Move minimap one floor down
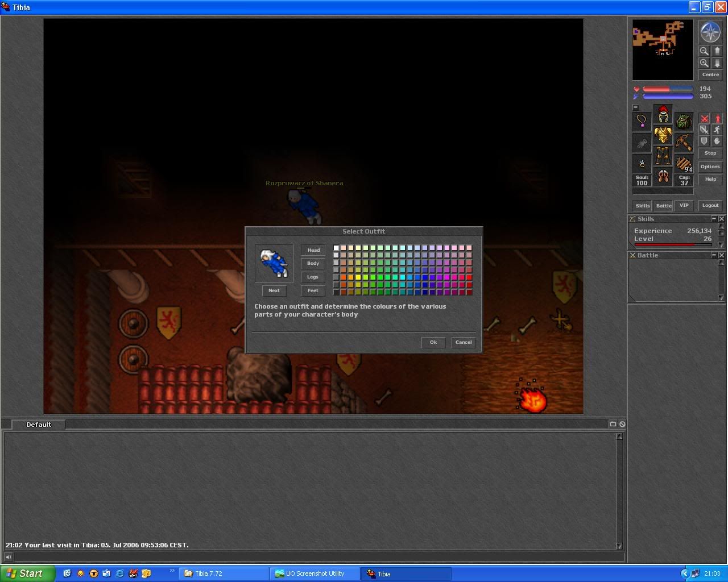The height and width of the screenshot is (582, 728). pyautogui.click(x=717, y=63)
